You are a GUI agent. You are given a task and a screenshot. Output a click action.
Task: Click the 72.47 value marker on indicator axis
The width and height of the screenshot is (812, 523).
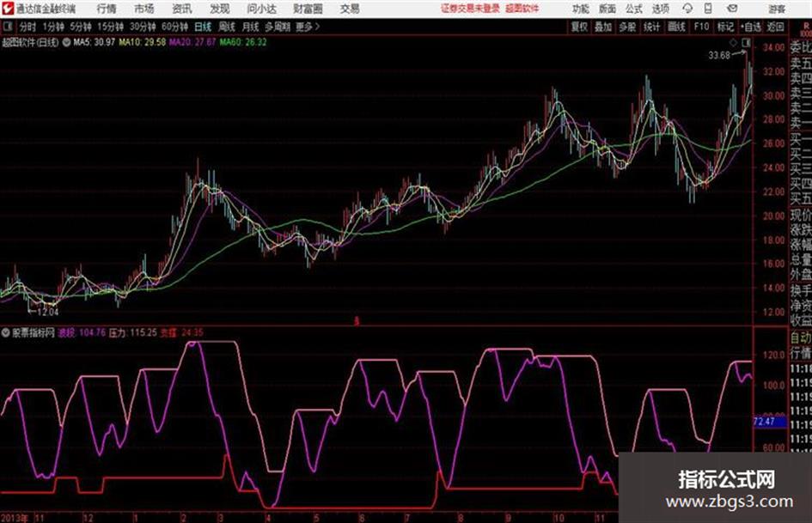tap(768, 422)
